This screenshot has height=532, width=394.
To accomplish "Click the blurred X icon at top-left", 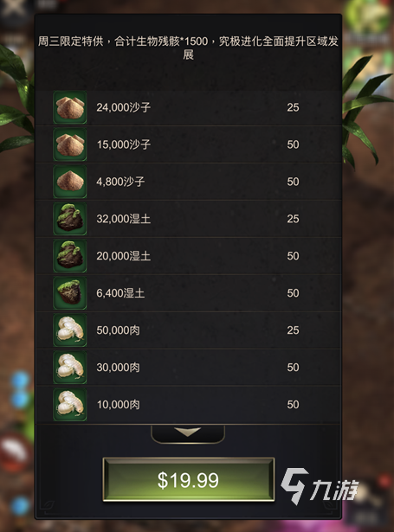I will pos(14,8).
